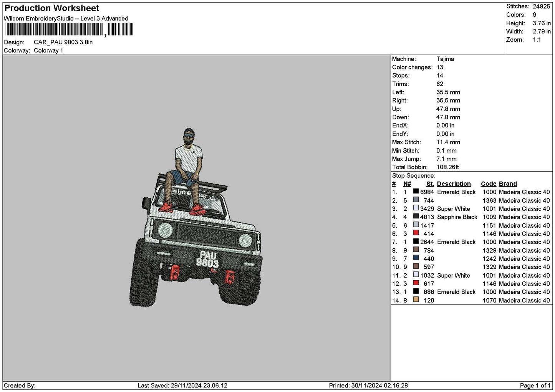Image resolution: width=555 pixels, height=392 pixels.
Task: Click the white swatch in stop row 3
Action: (x=416, y=208)
